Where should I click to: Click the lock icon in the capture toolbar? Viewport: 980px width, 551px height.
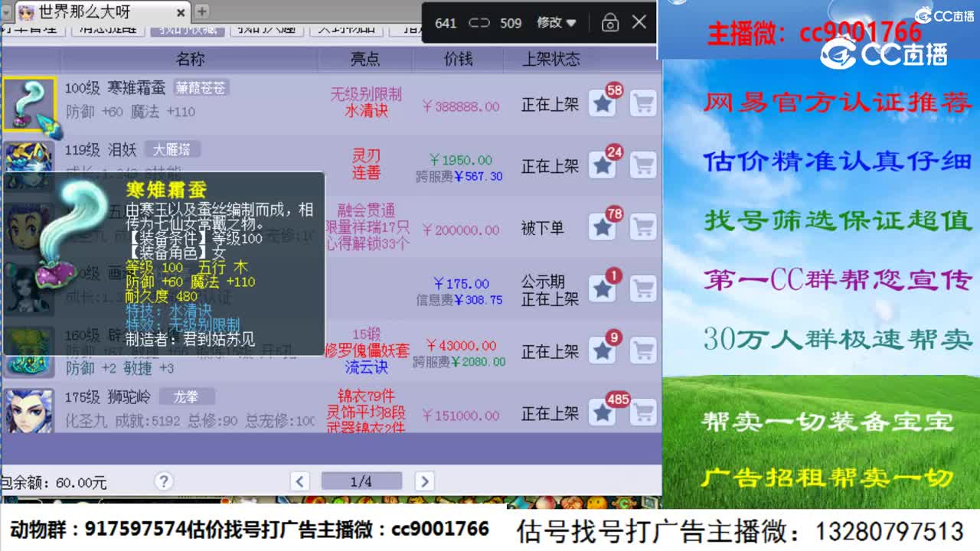610,22
